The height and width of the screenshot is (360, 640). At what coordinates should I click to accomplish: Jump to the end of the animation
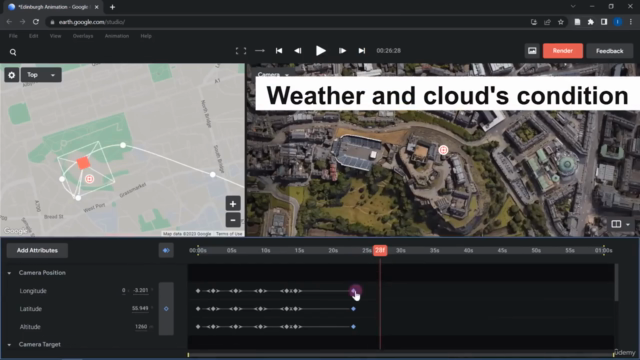[362, 51]
